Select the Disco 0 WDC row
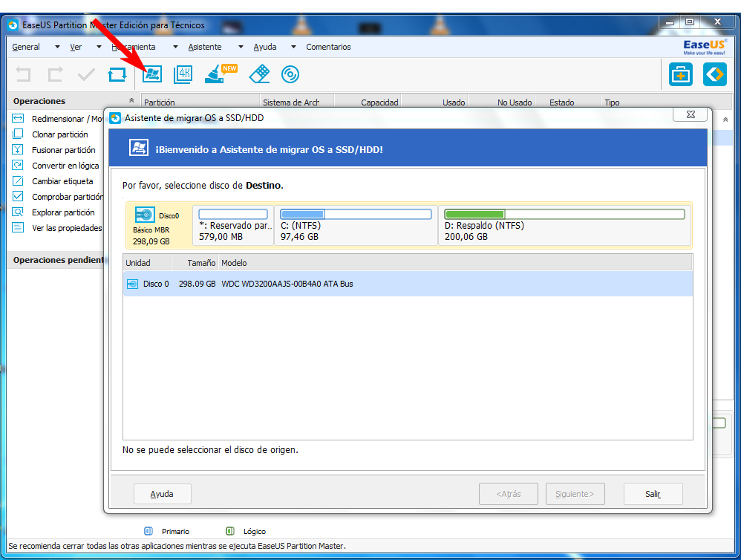 [408, 284]
